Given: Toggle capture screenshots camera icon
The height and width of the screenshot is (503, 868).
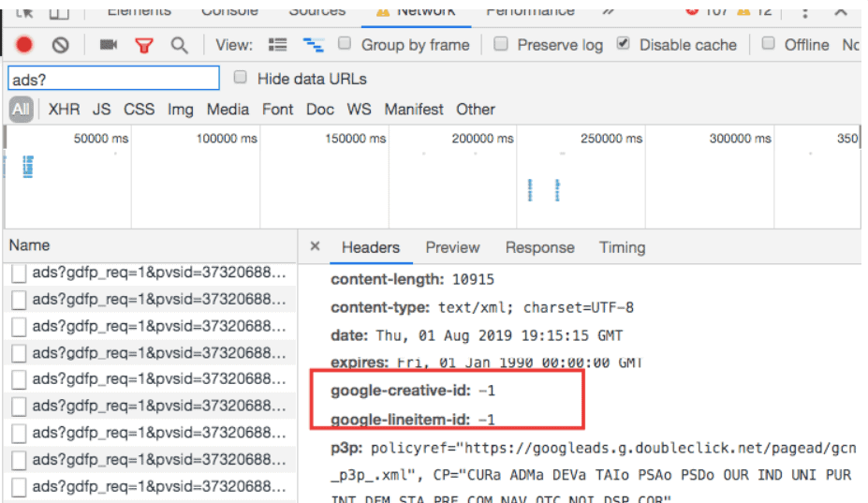Looking at the screenshot, I should point(109,45).
